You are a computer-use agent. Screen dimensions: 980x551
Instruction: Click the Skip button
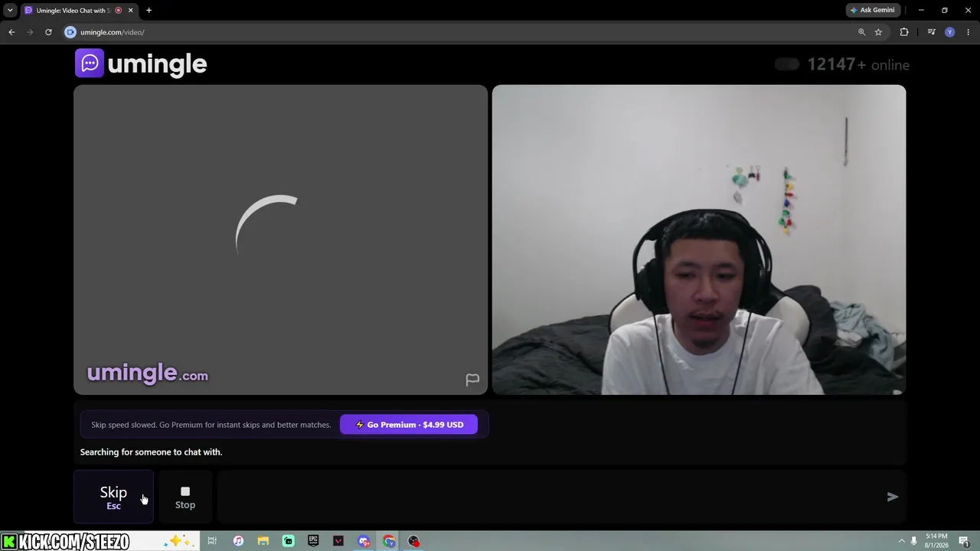(x=113, y=497)
